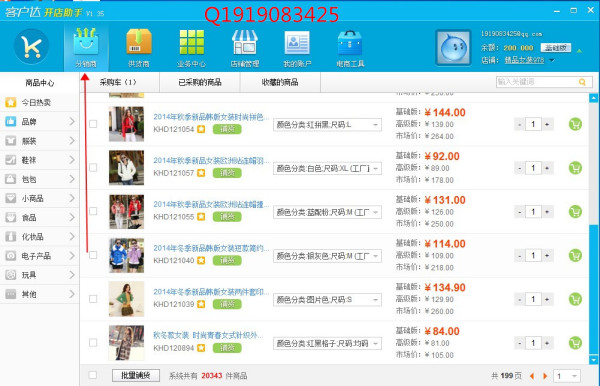Image resolution: width=600 pixels, height=386 pixels.
Task: Switch to 已采购的商品 tab
Action: pyautogui.click(x=200, y=82)
